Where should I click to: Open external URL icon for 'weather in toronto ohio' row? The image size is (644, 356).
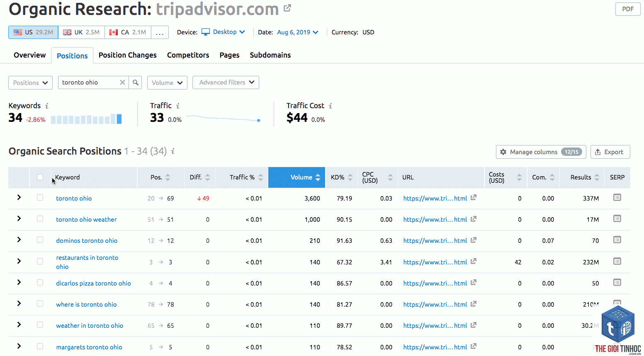(474, 325)
